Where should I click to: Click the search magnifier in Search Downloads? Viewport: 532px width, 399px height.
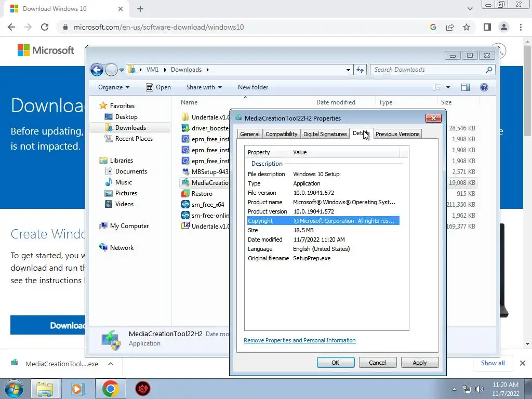coord(489,70)
